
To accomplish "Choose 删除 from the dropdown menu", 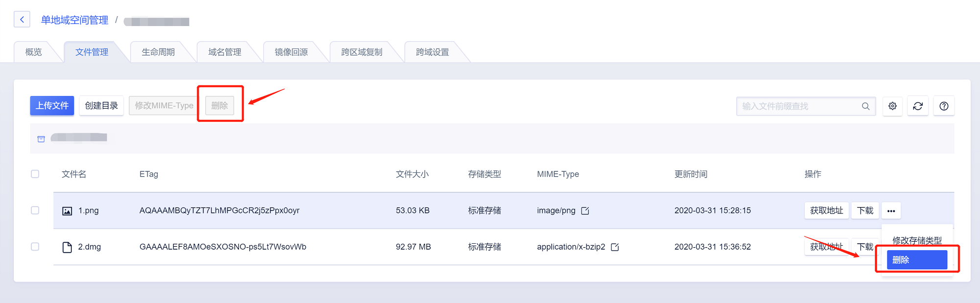I will (x=916, y=260).
